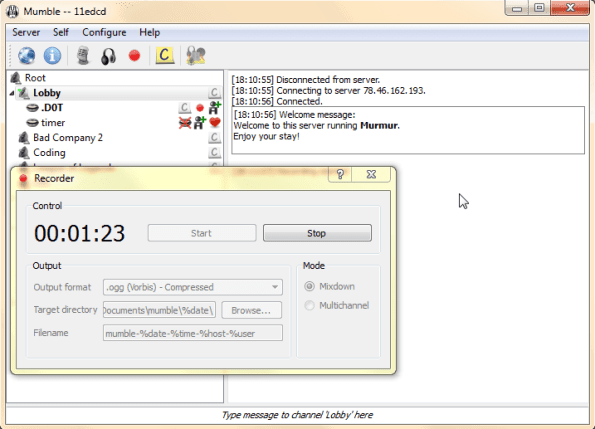Click the Recorder dialog help question mark
This screenshot has width=595, height=429.
coord(340,174)
